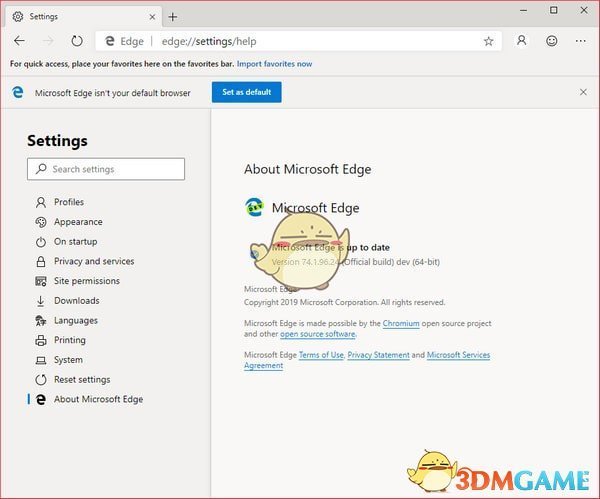The height and width of the screenshot is (499, 600).
Task: Focus the Search settings field
Action: 106,169
